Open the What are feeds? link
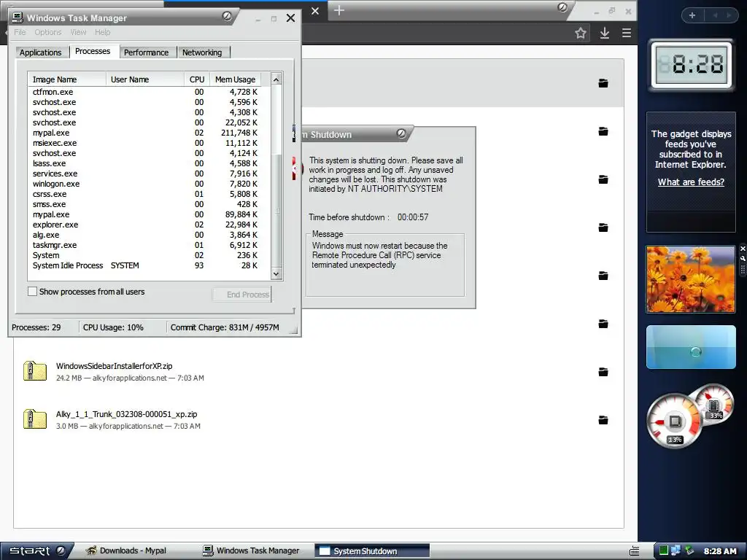 [x=691, y=182]
